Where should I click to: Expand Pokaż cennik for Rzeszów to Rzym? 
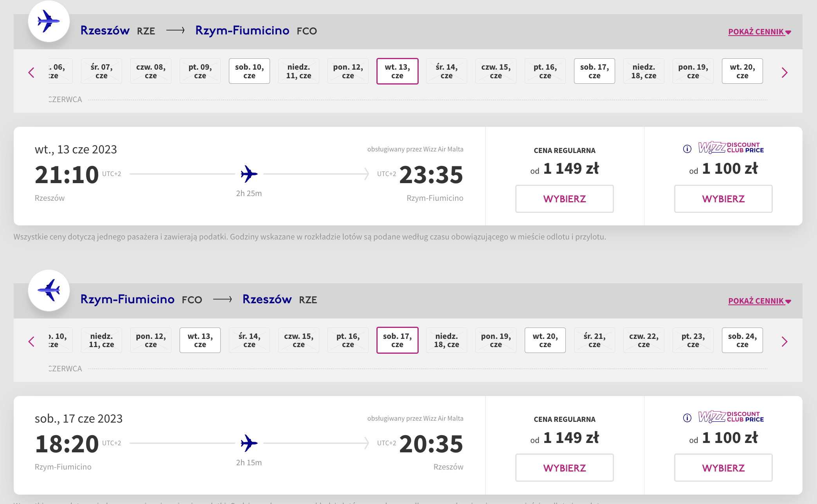tap(759, 32)
